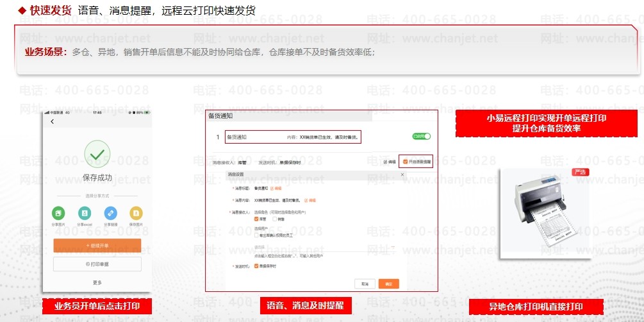Check the 销售 role checkbox
Viewport: 644px width, 322px height.
[x=275, y=219]
